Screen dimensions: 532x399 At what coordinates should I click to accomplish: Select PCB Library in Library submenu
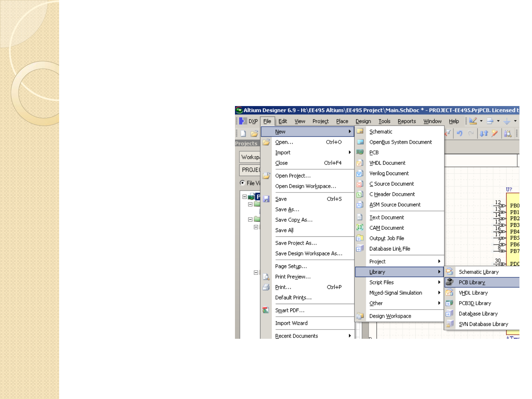coord(482,282)
